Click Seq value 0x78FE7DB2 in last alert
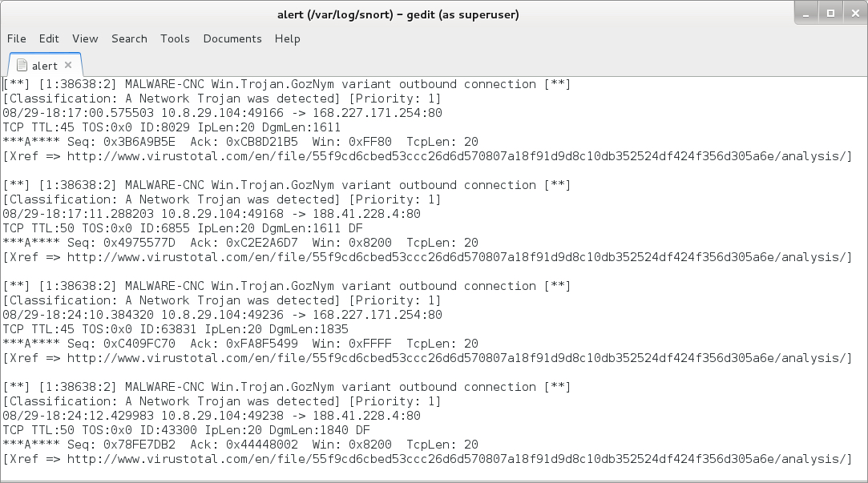Image resolution: width=868 pixels, height=483 pixels. pos(139,445)
